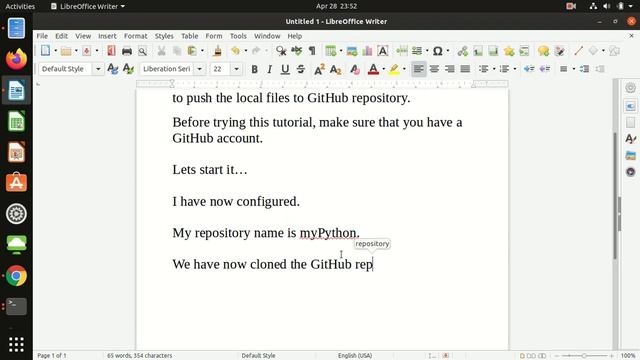The width and height of the screenshot is (640, 360).
Task: Insert a table
Action: 331,51
